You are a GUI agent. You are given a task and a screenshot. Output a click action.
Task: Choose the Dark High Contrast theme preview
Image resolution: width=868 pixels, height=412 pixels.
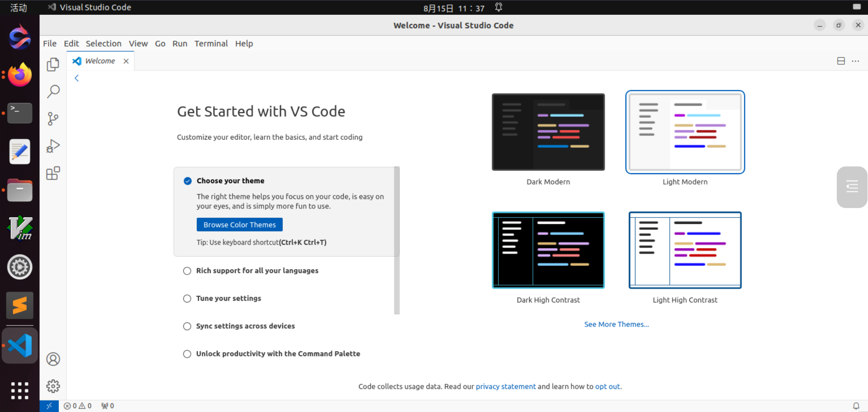click(548, 250)
